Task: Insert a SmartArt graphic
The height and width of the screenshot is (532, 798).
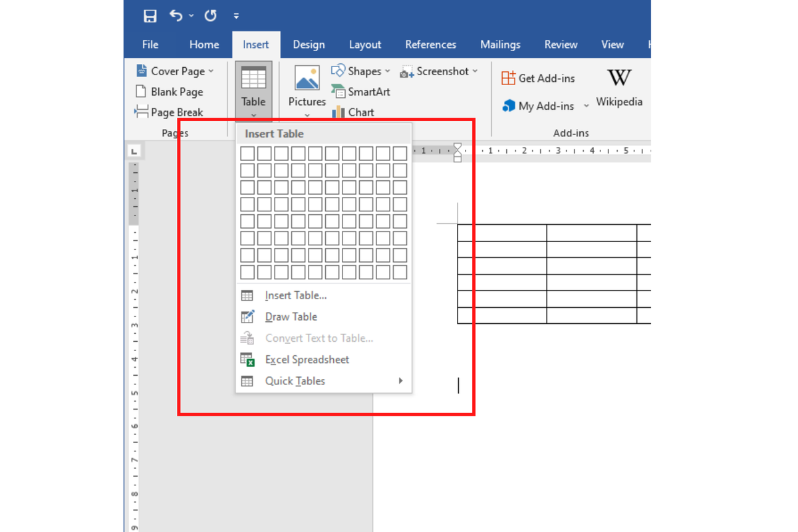Action: [361, 92]
